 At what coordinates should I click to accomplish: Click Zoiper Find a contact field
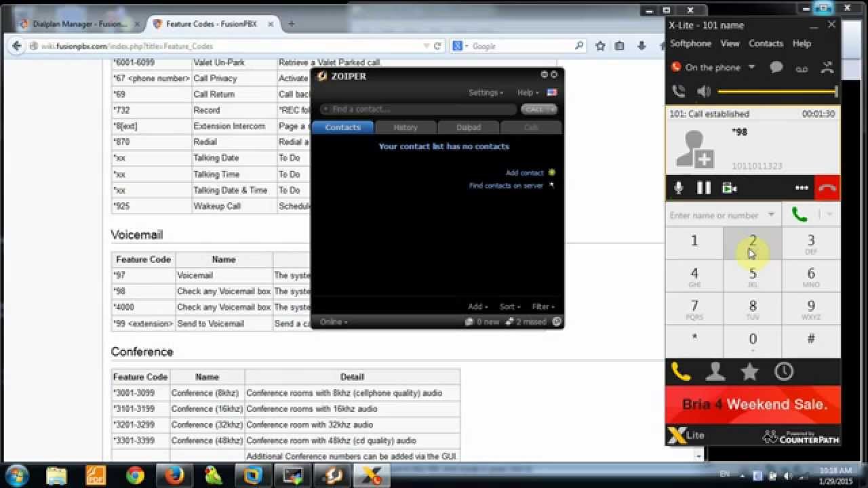coord(418,109)
